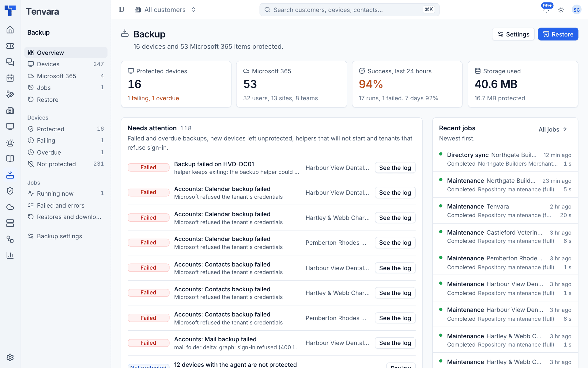
Task: Click the Tenvara logo
Action: (10, 10)
